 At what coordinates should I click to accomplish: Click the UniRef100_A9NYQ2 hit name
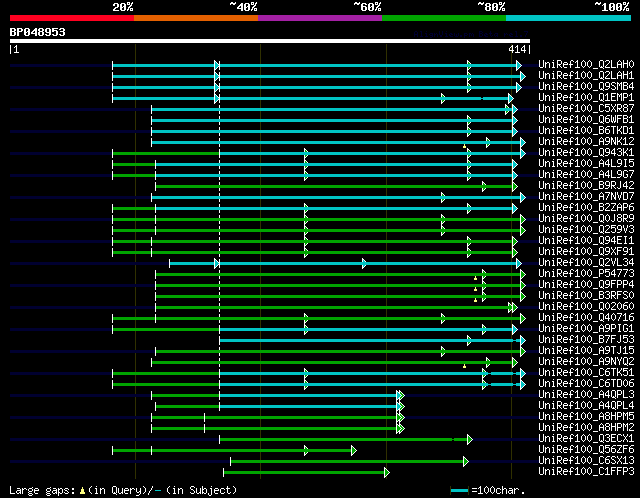(x=586, y=362)
